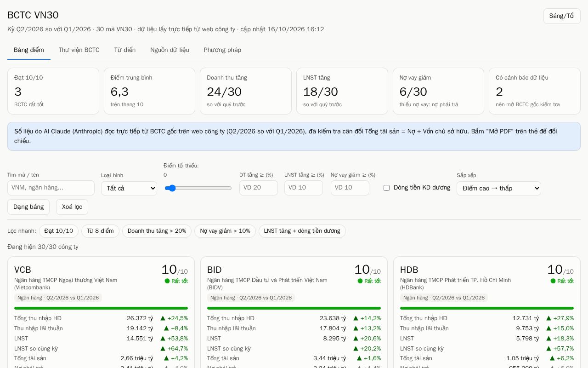Click the green Rất tốt dot on BID card

click(x=360, y=281)
